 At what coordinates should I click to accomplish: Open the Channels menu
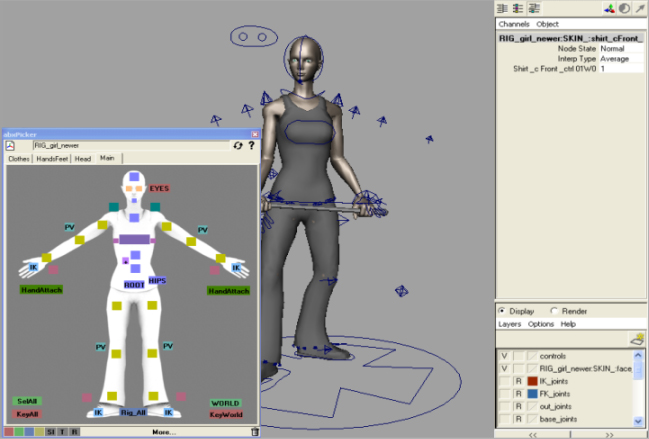(x=513, y=23)
